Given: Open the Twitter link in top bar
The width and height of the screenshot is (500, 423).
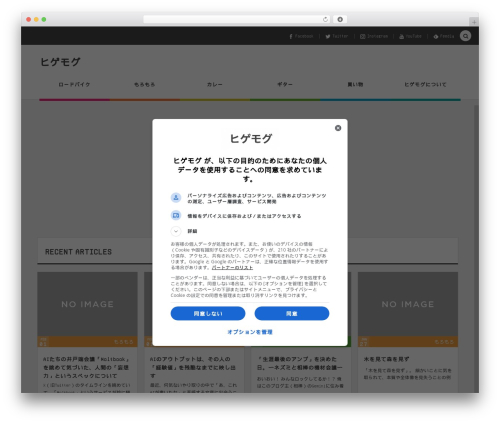Looking at the screenshot, I should (337, 36).
